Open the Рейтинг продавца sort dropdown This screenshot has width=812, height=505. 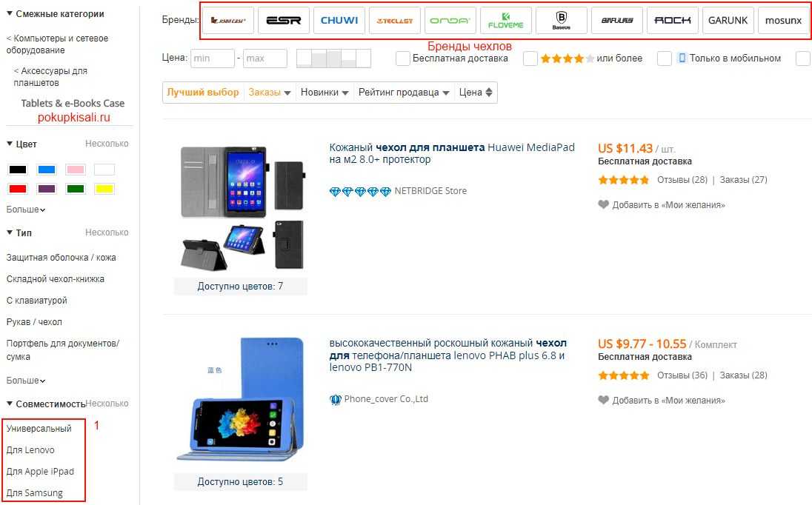[404, 93]
